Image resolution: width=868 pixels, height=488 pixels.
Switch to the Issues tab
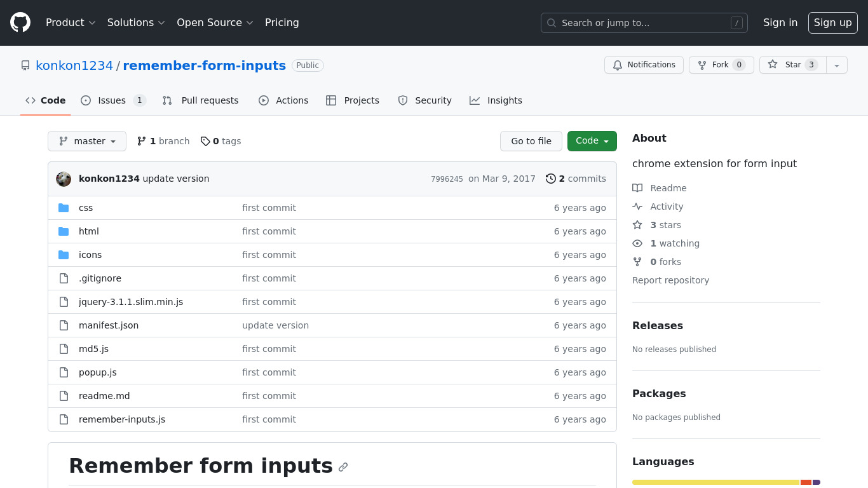pos(114,100)
